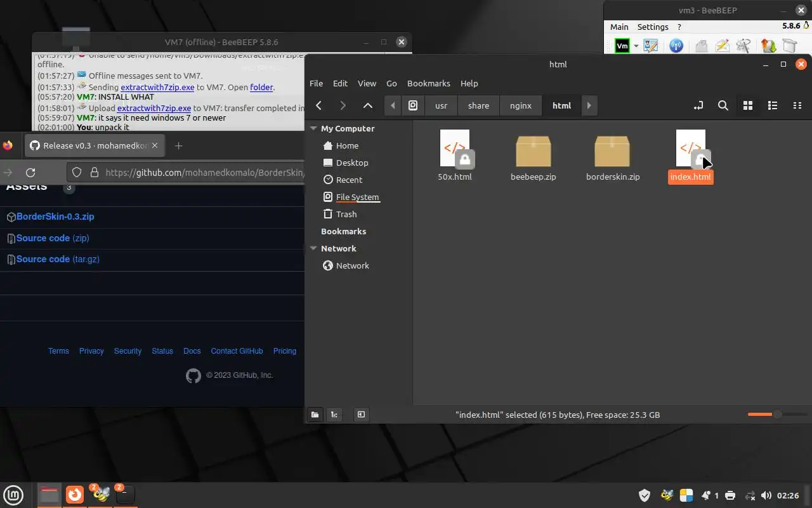Open a new Firefox tab
812x508 pixels.
point(178,146)
